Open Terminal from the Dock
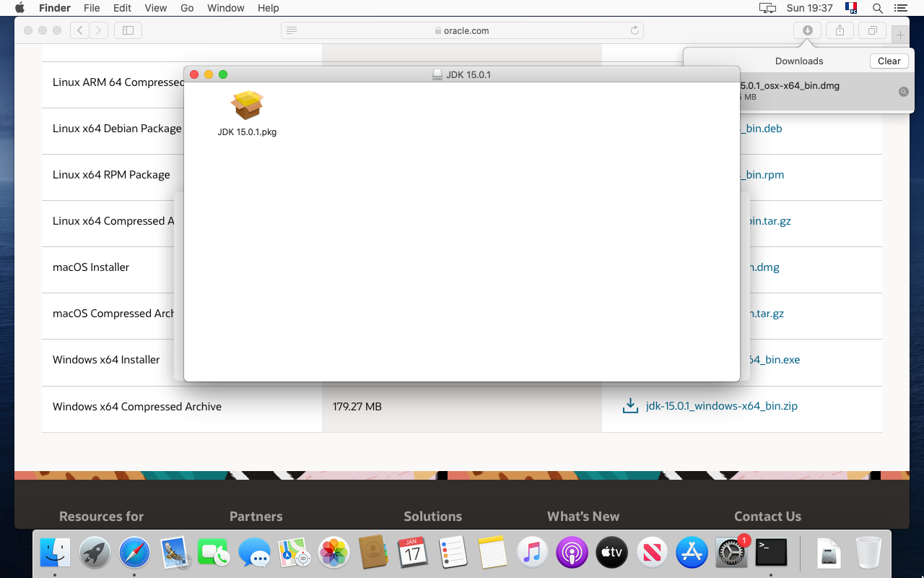Screen dimensions: 924x578 coord(771,553)
